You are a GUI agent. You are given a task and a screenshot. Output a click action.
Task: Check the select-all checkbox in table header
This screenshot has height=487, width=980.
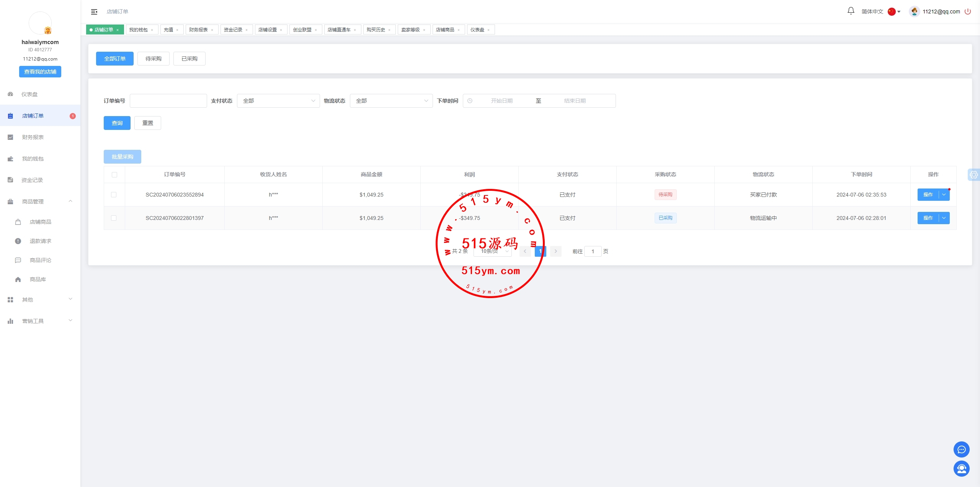(114, 175)
